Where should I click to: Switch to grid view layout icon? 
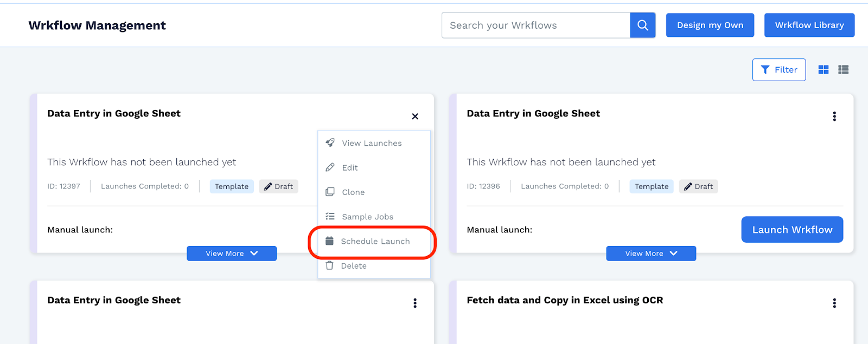[824, 70]
